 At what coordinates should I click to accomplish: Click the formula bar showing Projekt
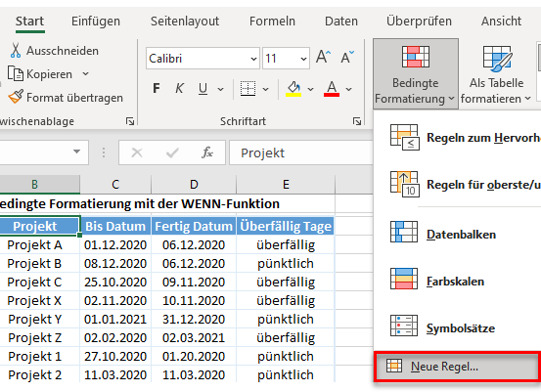click(x=301, y=152)
